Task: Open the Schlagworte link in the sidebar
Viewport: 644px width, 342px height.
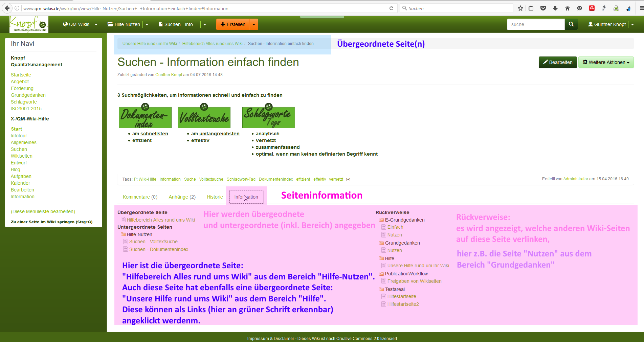Action: point(24,102)
